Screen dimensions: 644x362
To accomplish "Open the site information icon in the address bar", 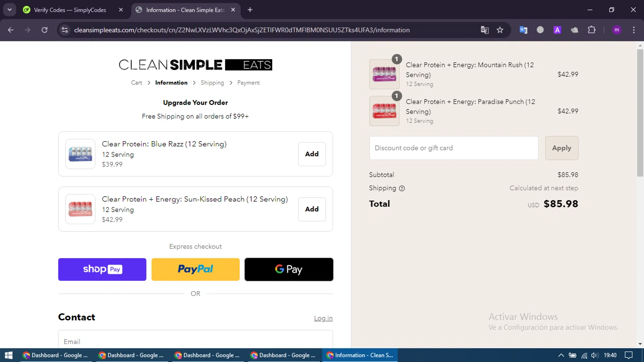I will click(x=65, y=30).
